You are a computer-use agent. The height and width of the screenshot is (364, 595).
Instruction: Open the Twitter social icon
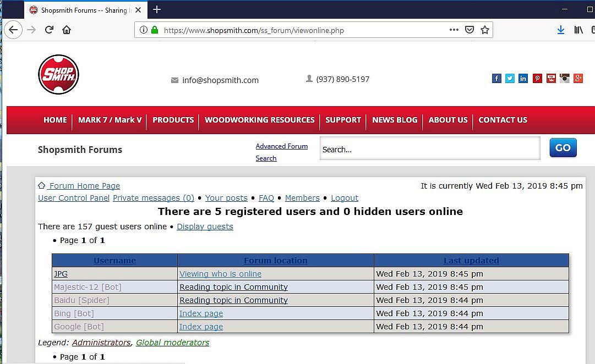coord(510,79)
